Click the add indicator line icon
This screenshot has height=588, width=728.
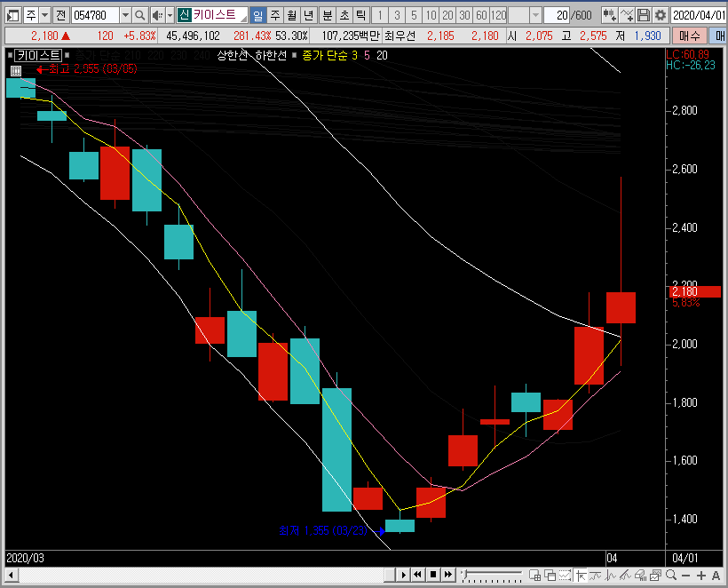click(626, 15)
